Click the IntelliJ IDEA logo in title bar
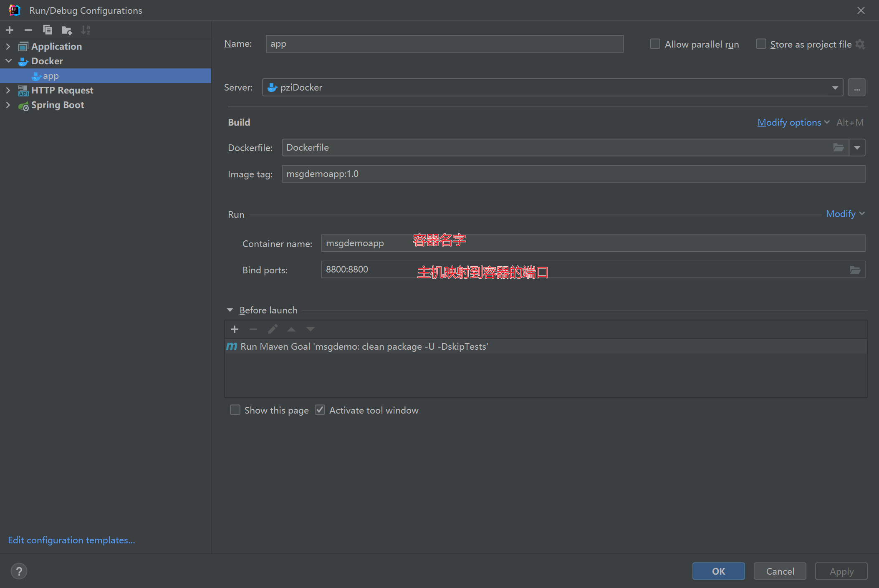This screenshot has width=879, height=588. pos(15,10)
